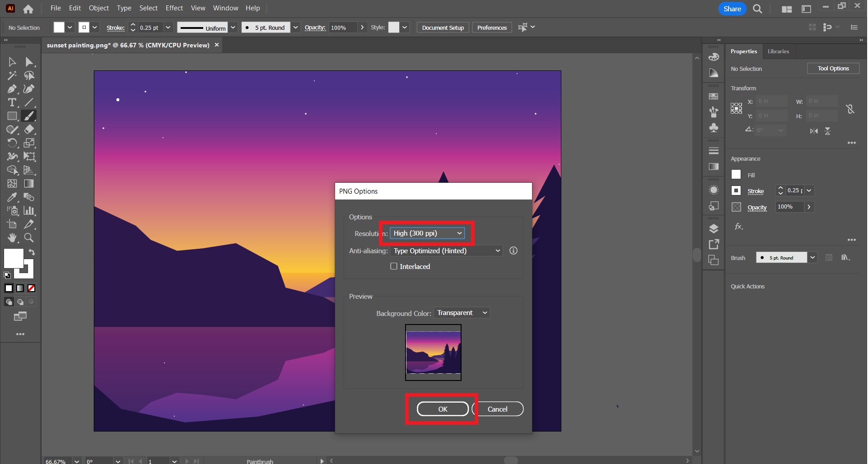Image resolution: width=868 pixels, height=464 pixels.
Task: Set fill mode to None
Action: pyautogui.click(x=32, y=288)
